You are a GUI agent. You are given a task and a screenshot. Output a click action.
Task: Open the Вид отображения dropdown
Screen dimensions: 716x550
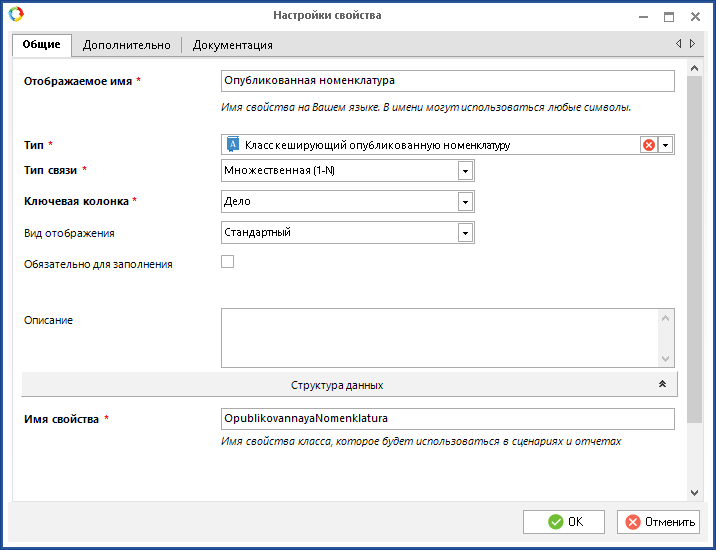465,233
